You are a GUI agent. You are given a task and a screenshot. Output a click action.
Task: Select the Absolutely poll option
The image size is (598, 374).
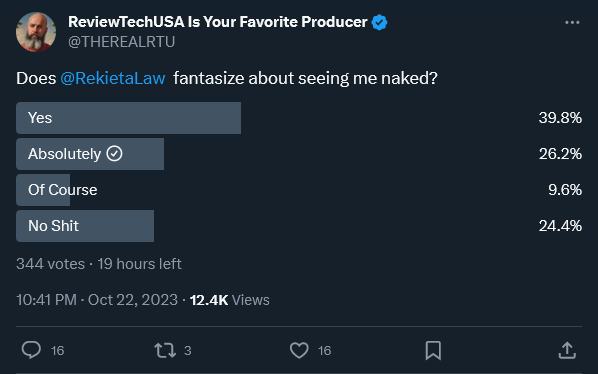[299, 154]
